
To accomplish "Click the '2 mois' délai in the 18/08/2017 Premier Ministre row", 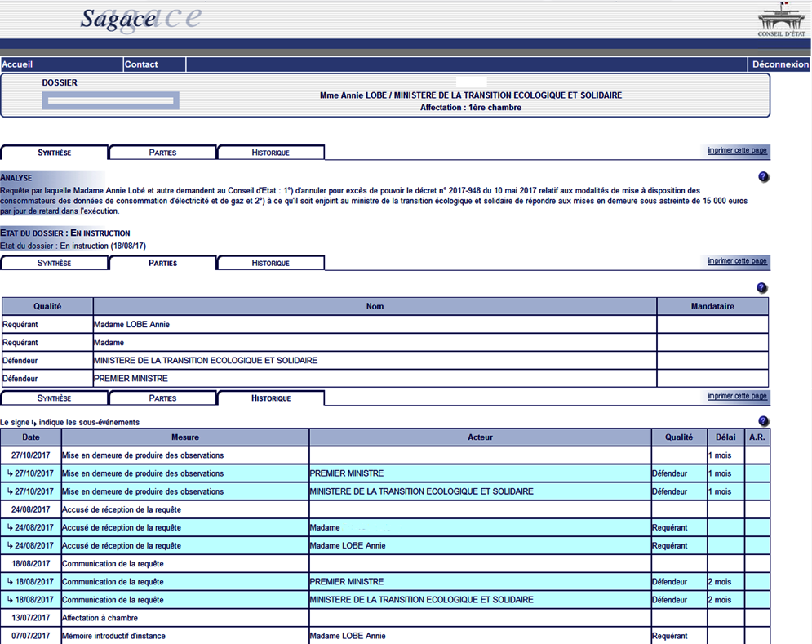I will [x=720, y=582].
